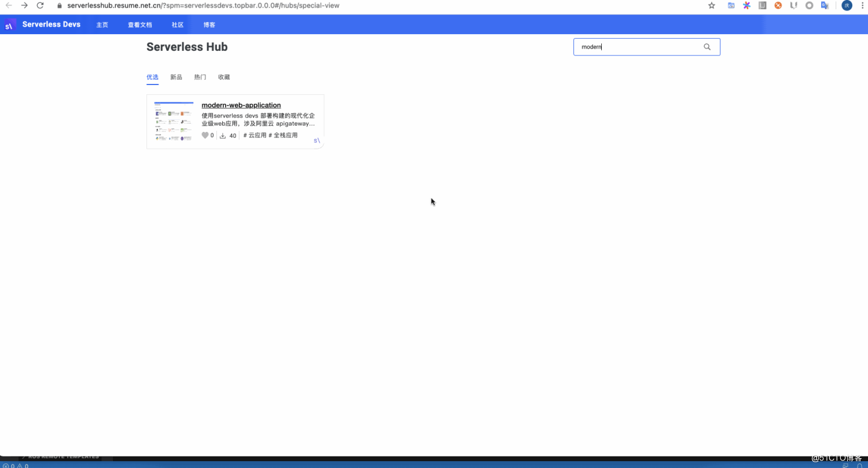Open the Chrome profile avatar
Screen dimensions: 868x468
coord(847,5)
